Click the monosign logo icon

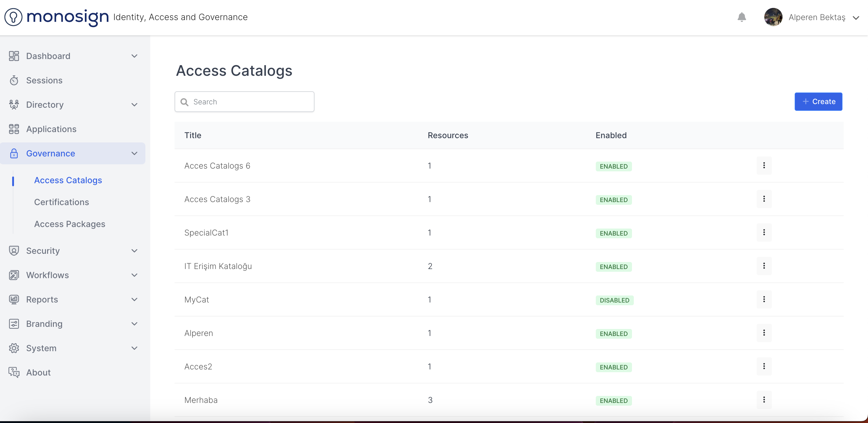click(x=13, y=17)
